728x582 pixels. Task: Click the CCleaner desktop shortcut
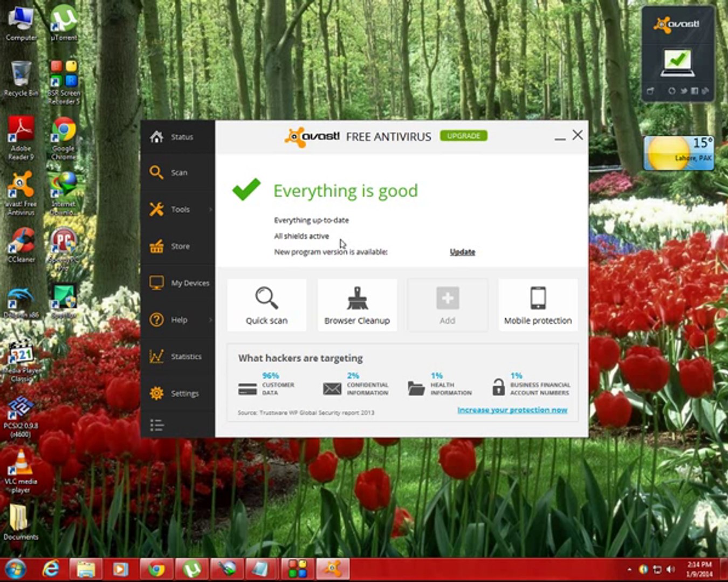[x=21, y=245]
